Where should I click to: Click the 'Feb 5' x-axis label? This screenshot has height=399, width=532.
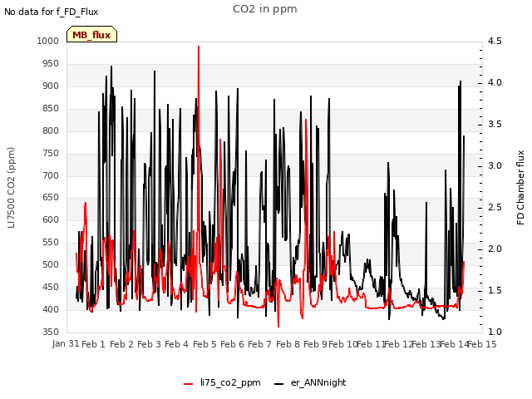click(204, 344)
